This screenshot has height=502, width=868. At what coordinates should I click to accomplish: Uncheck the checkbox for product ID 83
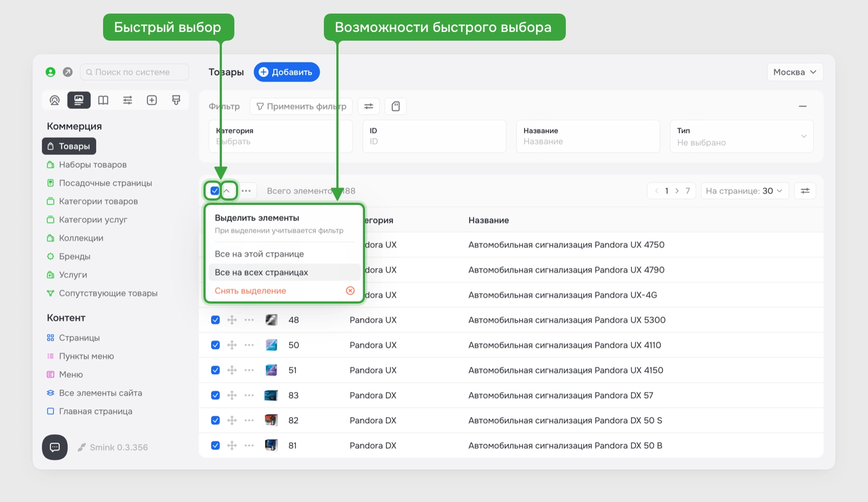[x=215, y=395]
